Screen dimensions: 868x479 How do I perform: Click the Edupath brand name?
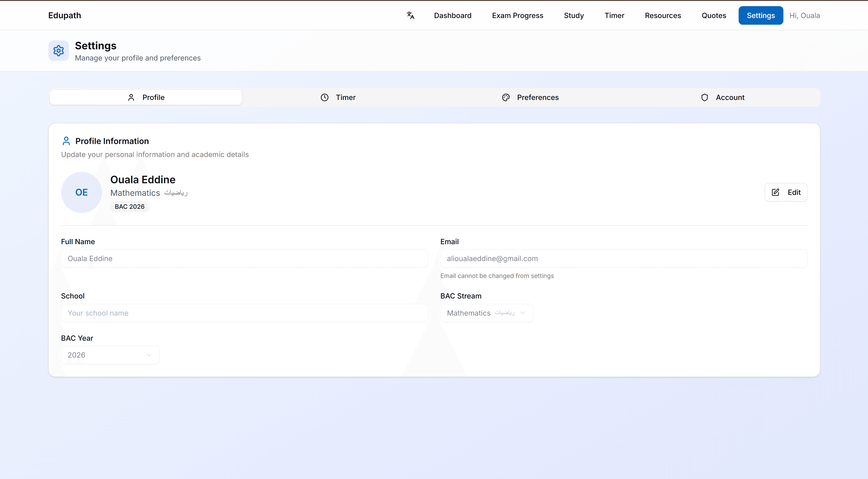64,15
